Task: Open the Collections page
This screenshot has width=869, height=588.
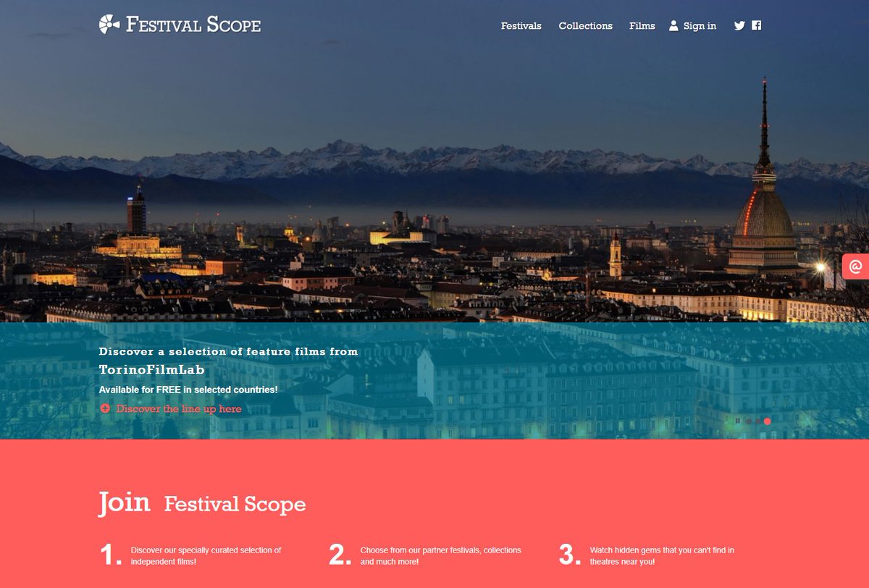Action: coord(586,26)
